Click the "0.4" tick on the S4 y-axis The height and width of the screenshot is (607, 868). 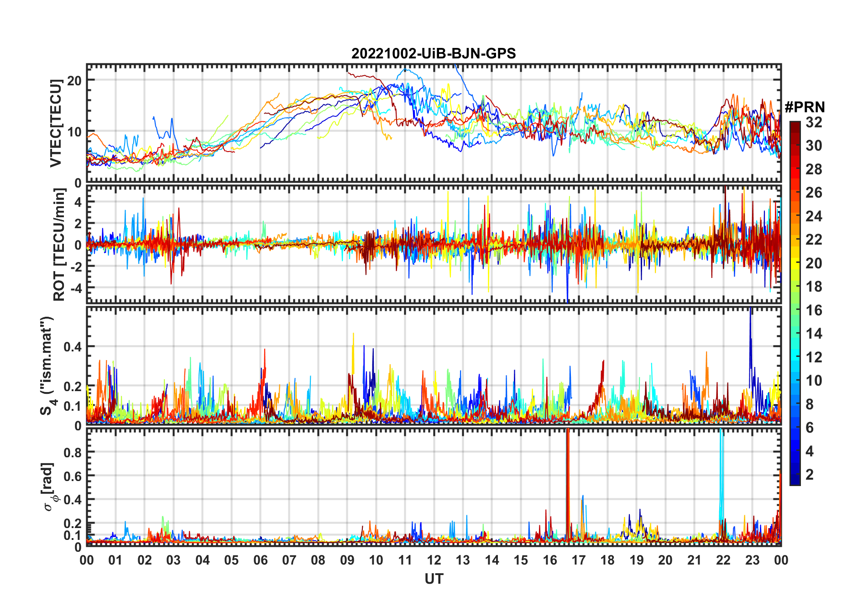73,347
